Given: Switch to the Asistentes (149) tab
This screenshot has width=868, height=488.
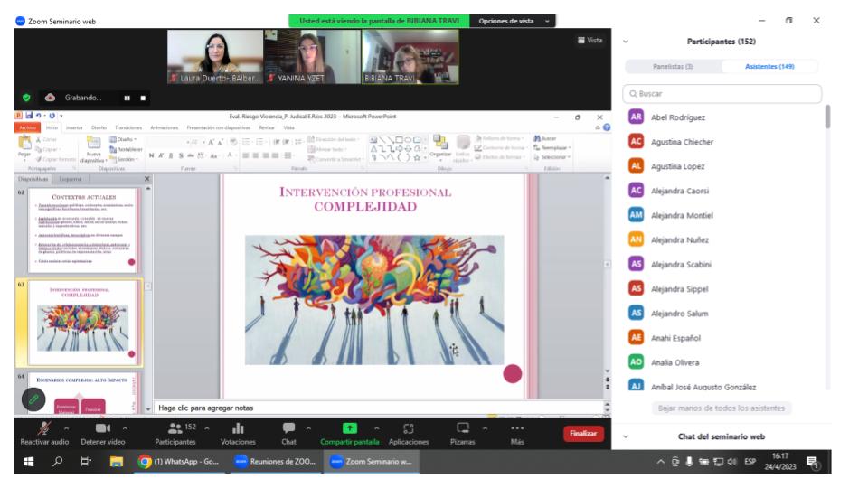Looking at the screenshot, I should click(769, 66).
